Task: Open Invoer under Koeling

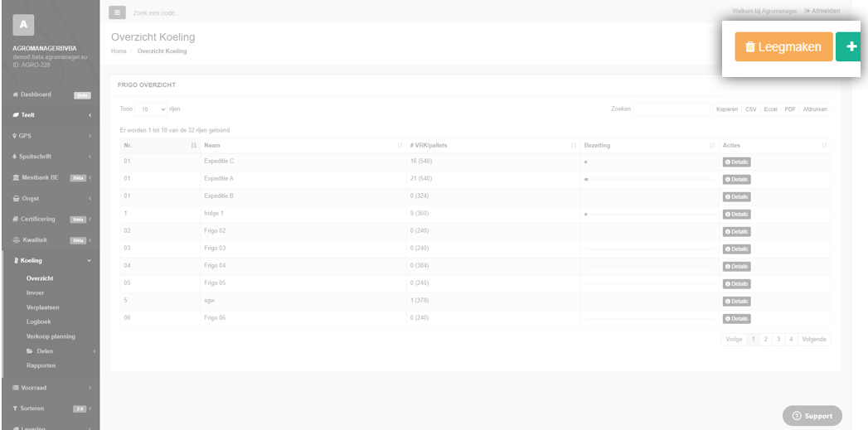Action: pos(35,292)
